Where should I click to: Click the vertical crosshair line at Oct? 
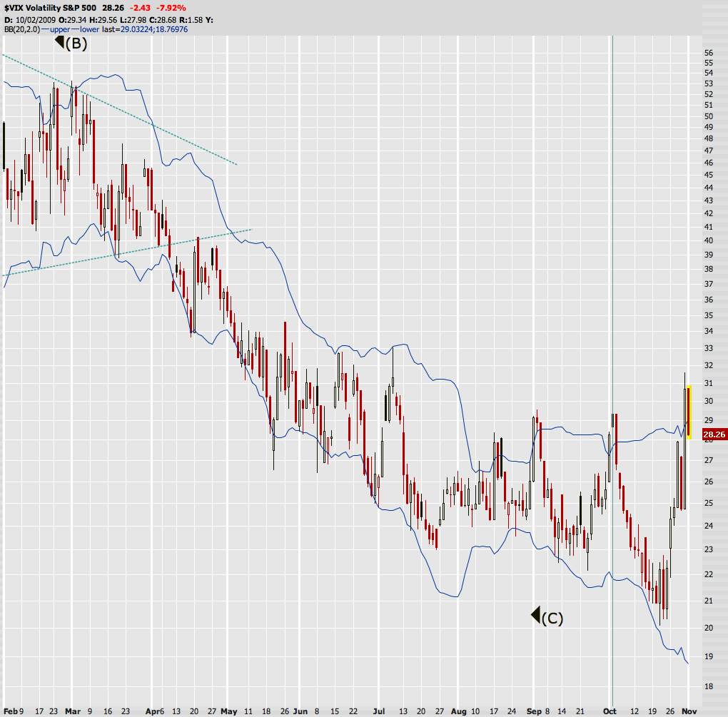[612, 371]
